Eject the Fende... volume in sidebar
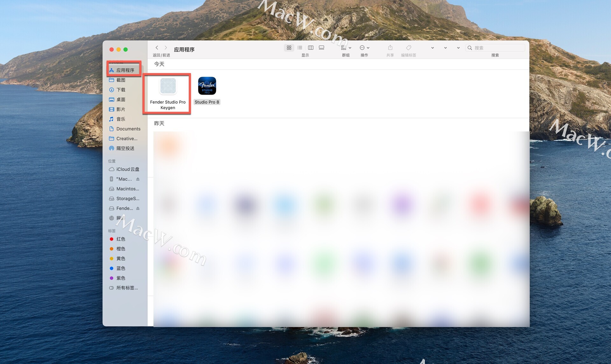 138,208
